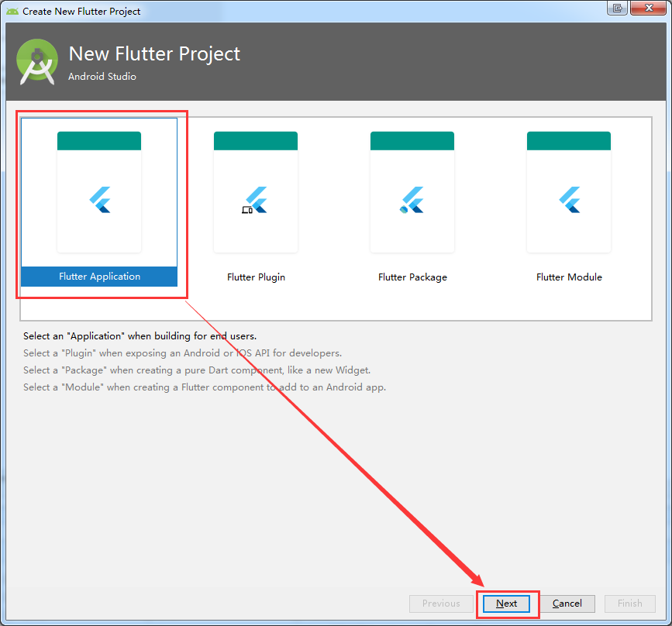Click the Cancel button

(x=567, y=604)
